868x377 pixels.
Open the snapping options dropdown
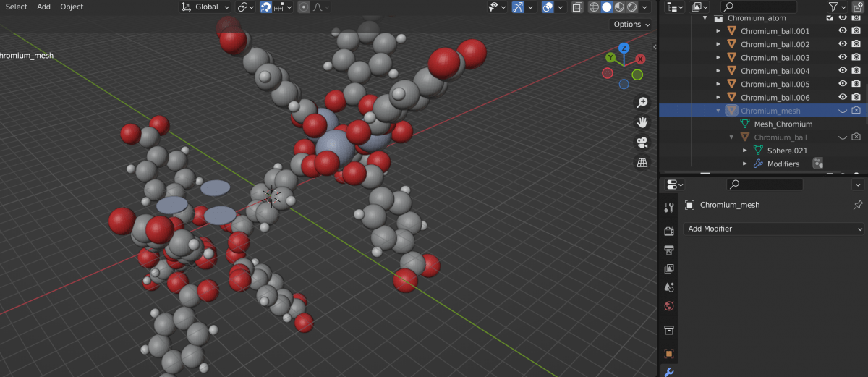point(283,7)
